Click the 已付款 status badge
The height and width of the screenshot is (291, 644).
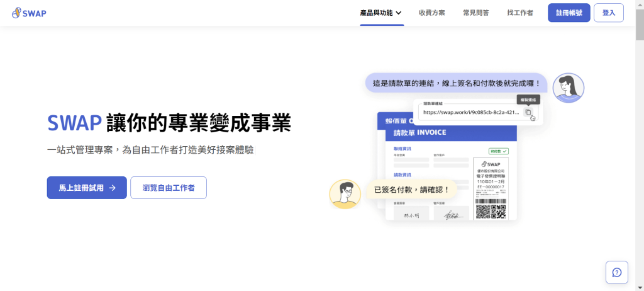[498, 151]
